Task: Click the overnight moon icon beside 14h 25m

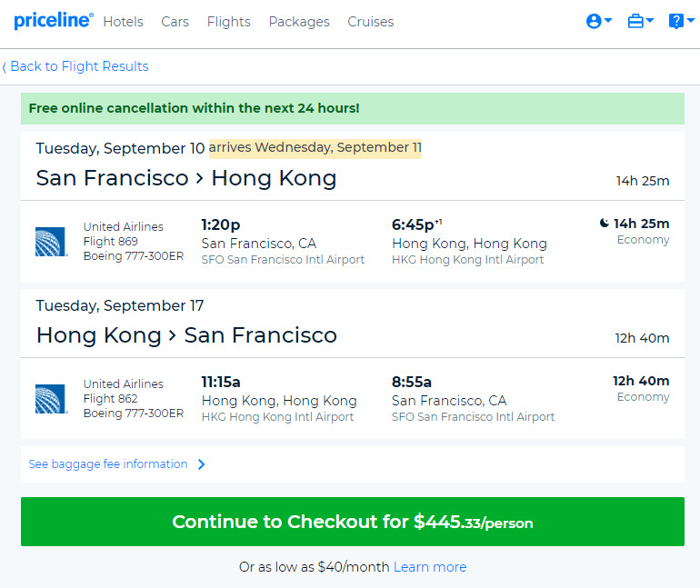Action: click(x=604, y=223)
